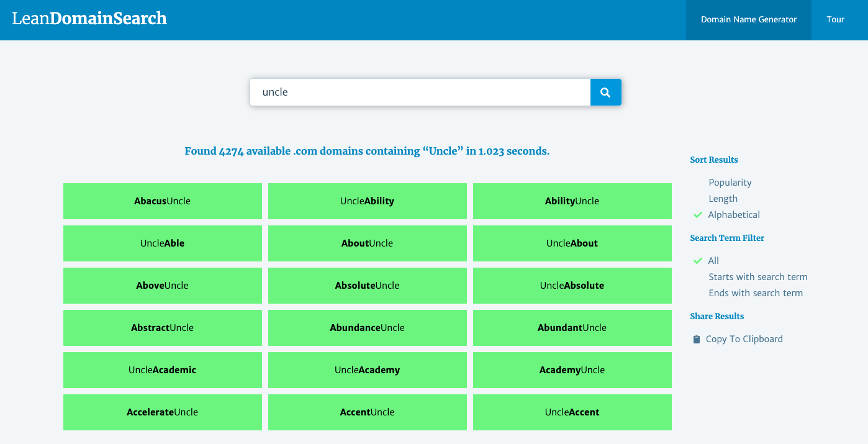Image resolution: width=868 pixels, height=444 pixels.
Task: Pick the AccentUncle domain tile
Action: click(x=368, y=412)
